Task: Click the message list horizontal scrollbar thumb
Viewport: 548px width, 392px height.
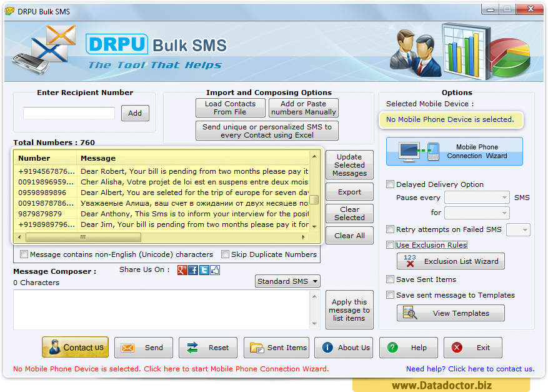Action: coord(83,237)
